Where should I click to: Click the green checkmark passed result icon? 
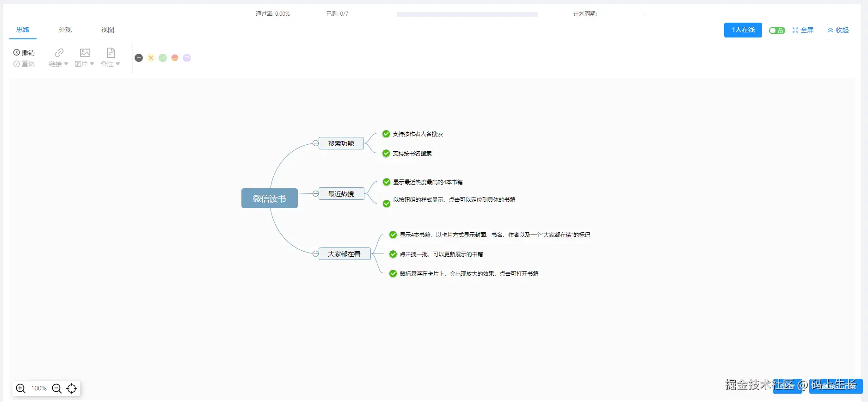tap(163, 58)
